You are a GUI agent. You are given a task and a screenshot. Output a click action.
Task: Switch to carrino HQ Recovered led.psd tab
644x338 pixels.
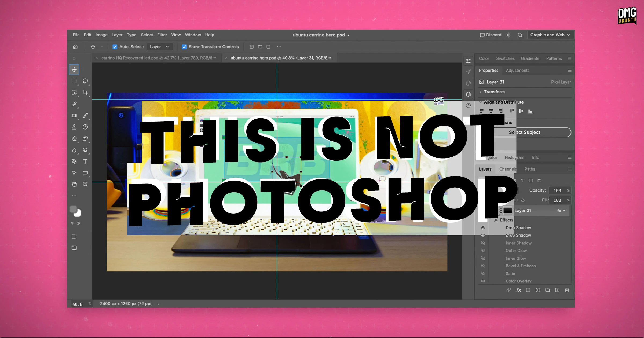coord(158,58)
